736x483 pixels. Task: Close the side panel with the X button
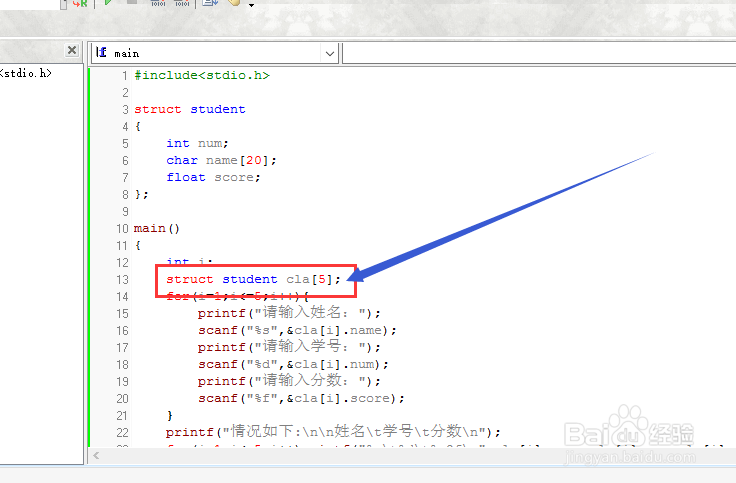(x=72, y=50)
